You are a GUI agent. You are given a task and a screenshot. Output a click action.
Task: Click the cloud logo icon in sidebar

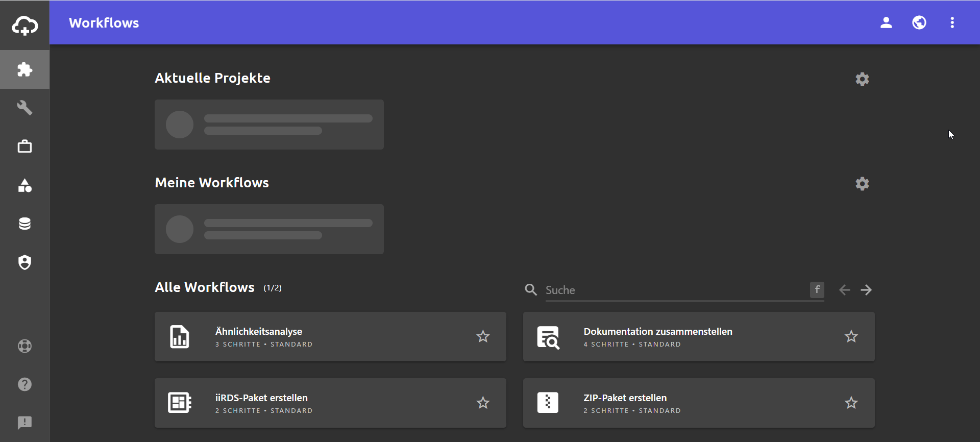tap(24, 25)
